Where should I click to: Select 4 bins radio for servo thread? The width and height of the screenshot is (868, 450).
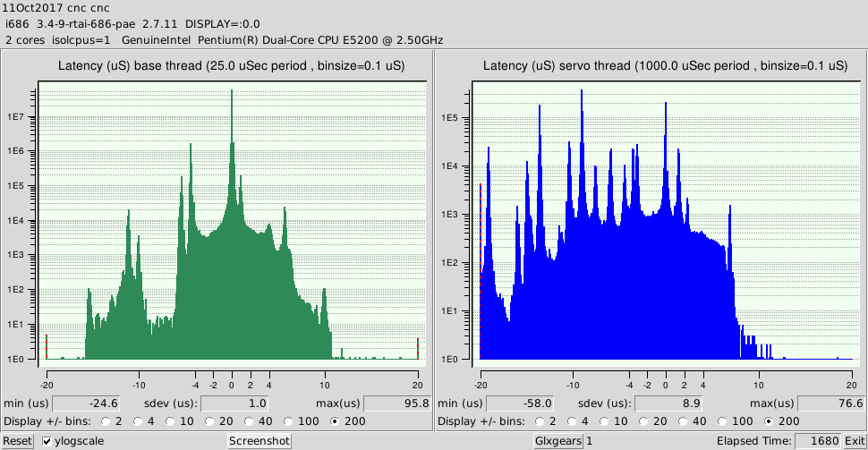[x=572, y=421]
